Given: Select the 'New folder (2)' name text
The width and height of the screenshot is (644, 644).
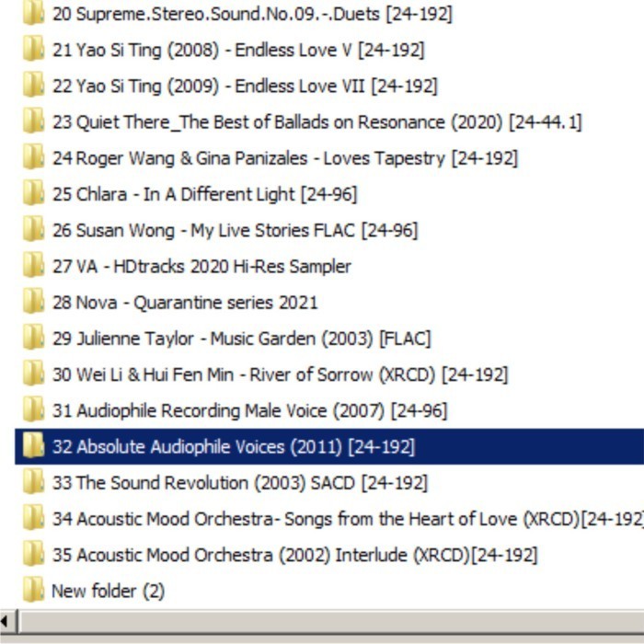Looking at the screenshot, I should [108, 592].
